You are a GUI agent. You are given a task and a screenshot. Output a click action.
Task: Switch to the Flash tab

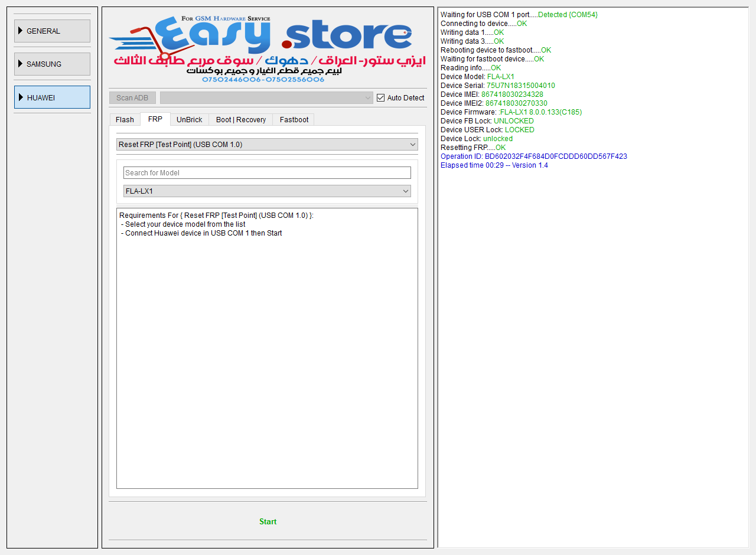point(125,120)
